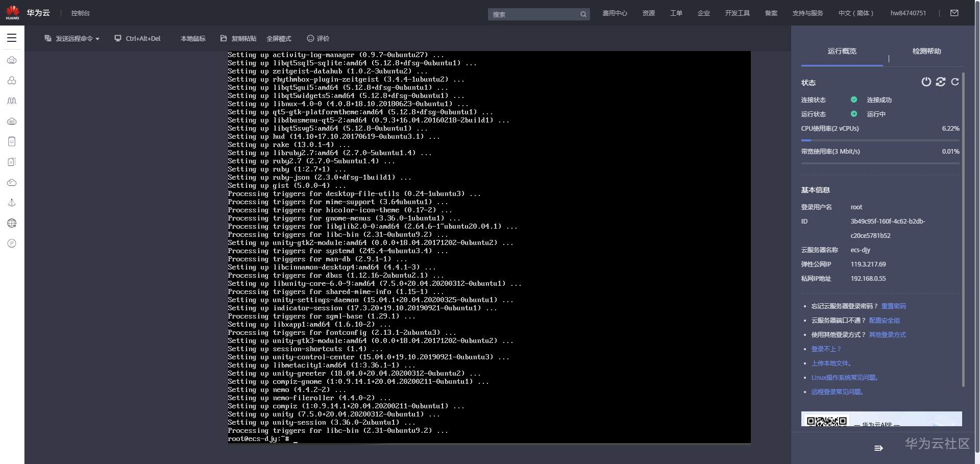Open the cloud disk sidebar icon
Screen dimensions: 980x464
coord(12,121)
